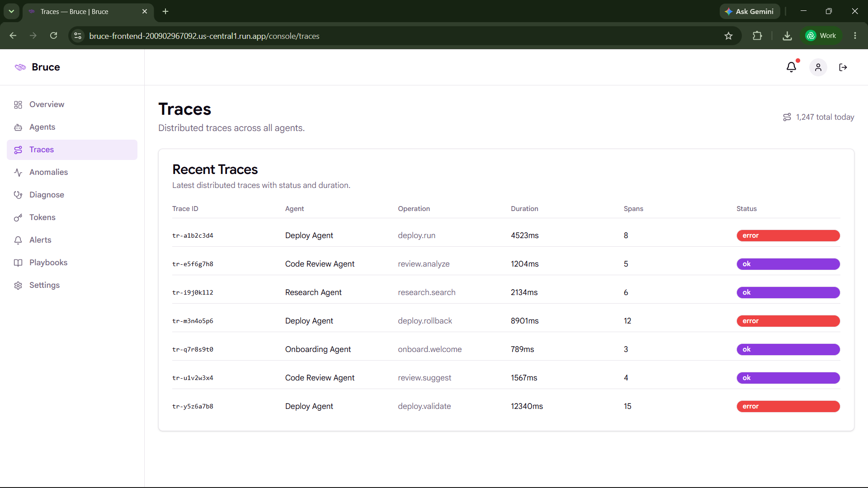
Task: Click the Trace ID column header
Action: 185,209
